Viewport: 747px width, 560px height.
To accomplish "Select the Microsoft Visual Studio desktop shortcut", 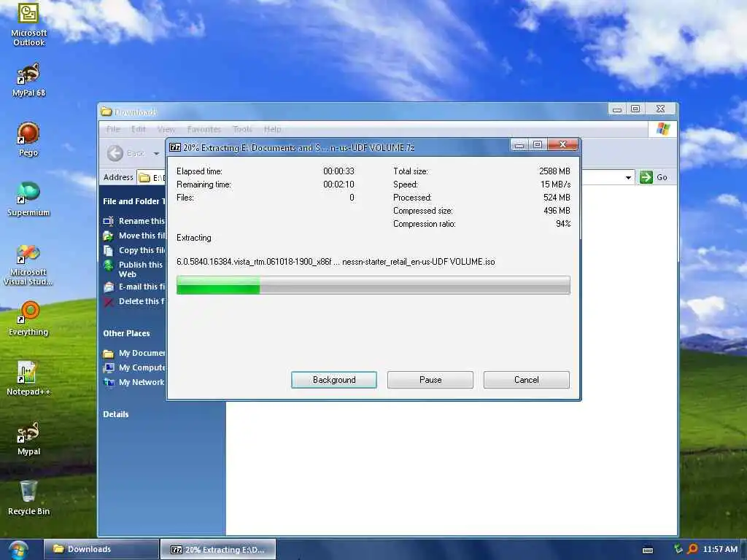I will pyautogui.click(x=28, y=265).
